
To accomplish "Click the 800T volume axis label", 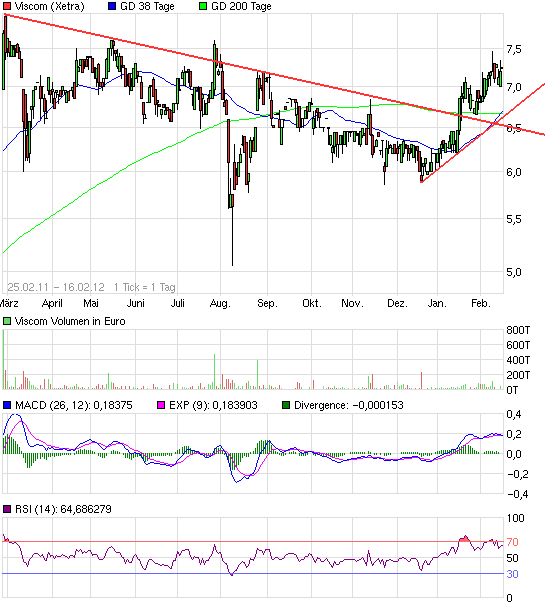I will tap(518, 330).
